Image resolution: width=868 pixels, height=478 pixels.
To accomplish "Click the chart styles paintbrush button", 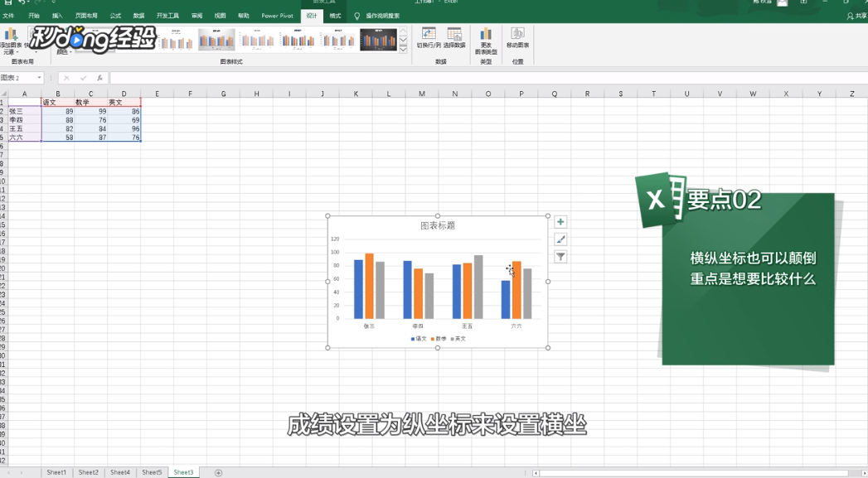I will point(560,239).
